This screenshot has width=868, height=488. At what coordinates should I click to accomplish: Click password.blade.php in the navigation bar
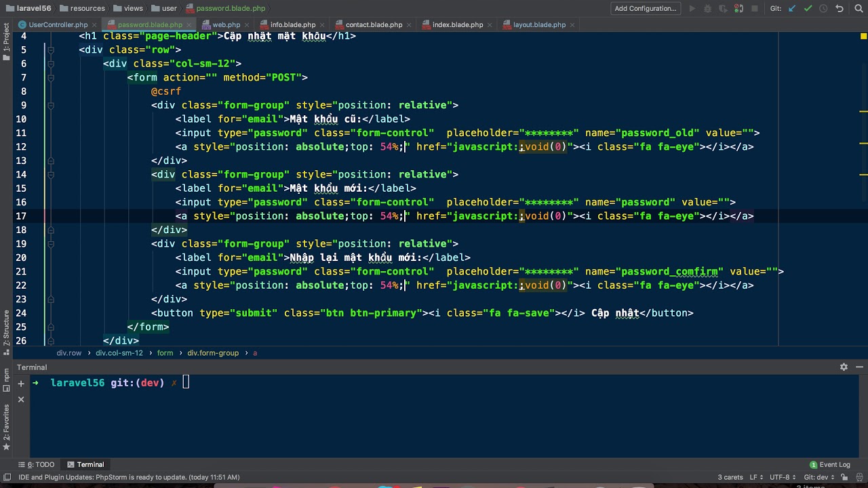tap(225, 9)
